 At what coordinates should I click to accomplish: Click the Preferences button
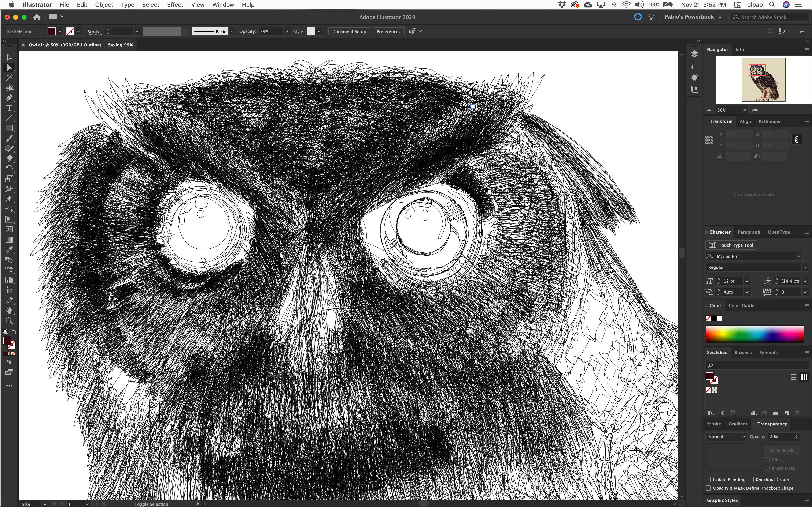[x=388, y=31]
